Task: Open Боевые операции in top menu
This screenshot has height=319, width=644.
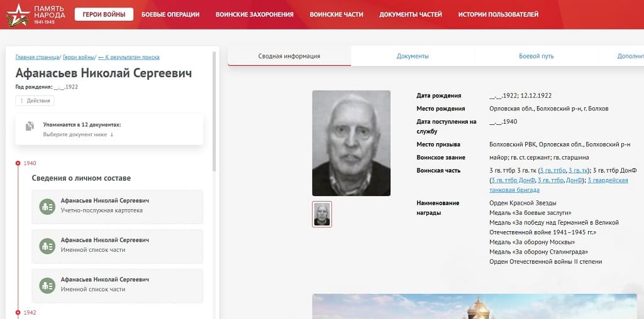Action: 170,14
